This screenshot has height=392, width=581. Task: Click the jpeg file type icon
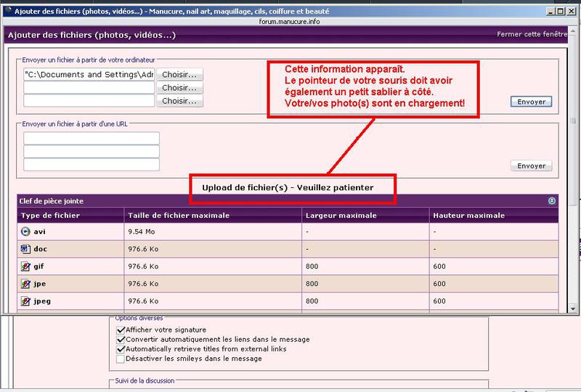click(25, 301)
